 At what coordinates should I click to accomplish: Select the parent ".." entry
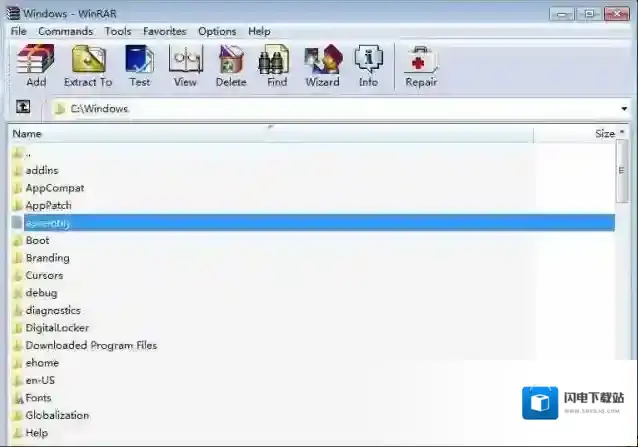313,153
